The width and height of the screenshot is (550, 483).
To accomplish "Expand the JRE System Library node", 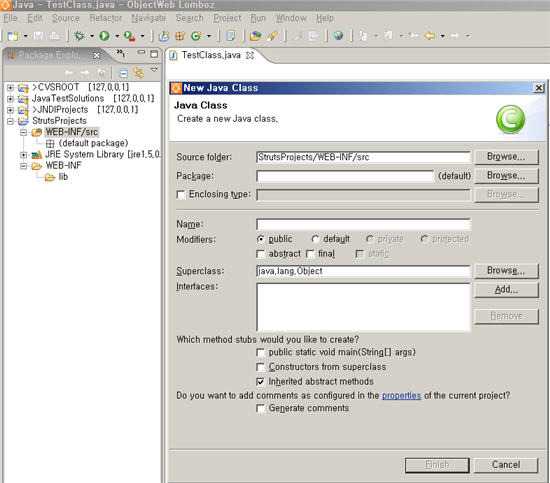I will [x=24, y=155].
